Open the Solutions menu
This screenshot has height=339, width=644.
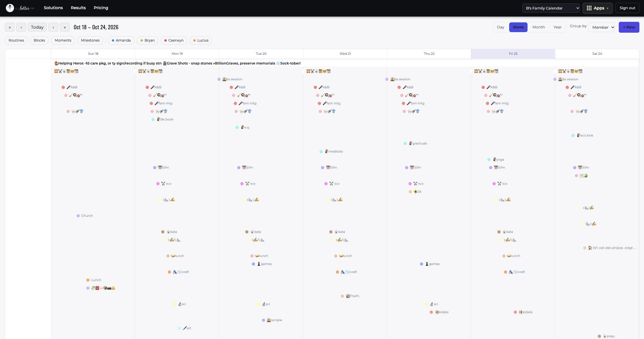coord(53,8)
